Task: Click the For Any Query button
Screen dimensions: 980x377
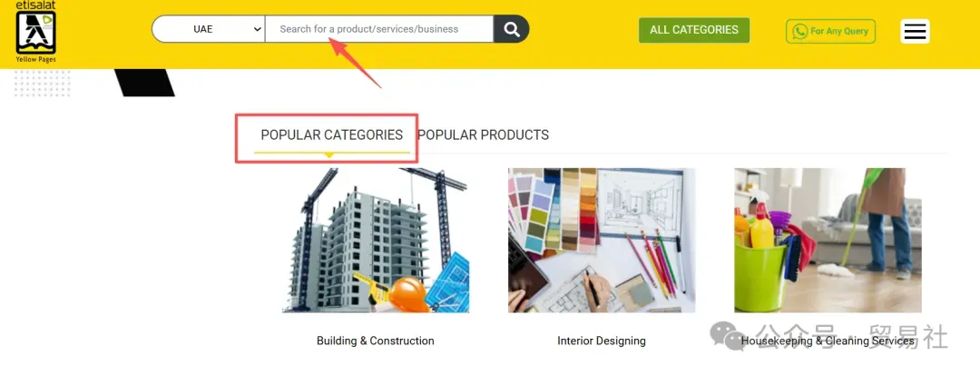Action: click(830, 31)
